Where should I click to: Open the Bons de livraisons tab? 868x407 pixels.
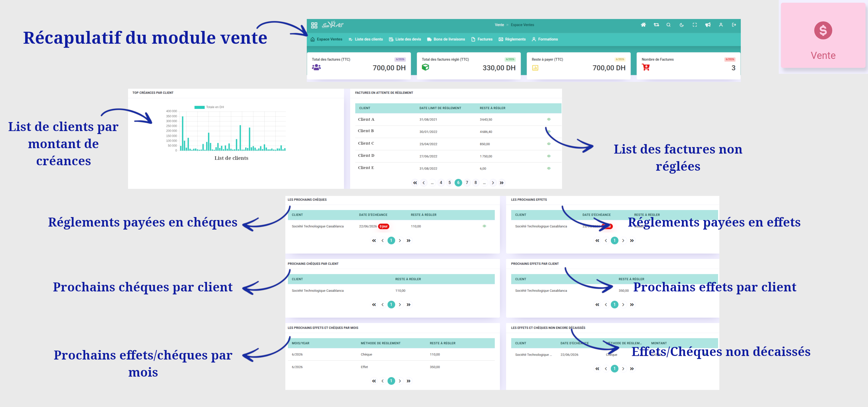(446, 39)
